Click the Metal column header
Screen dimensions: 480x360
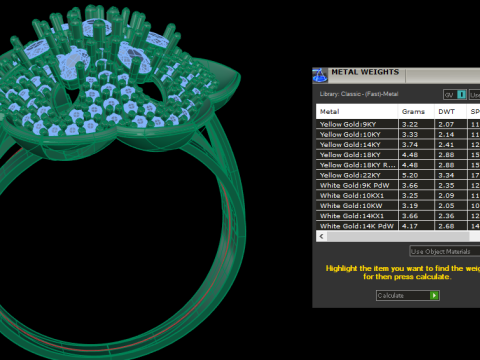click(357, 112)
